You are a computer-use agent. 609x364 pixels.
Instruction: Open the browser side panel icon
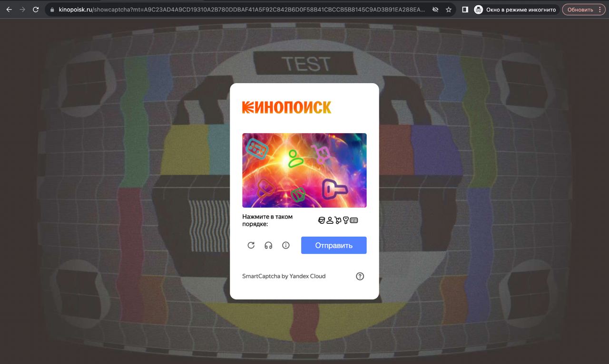click(465, 10)
